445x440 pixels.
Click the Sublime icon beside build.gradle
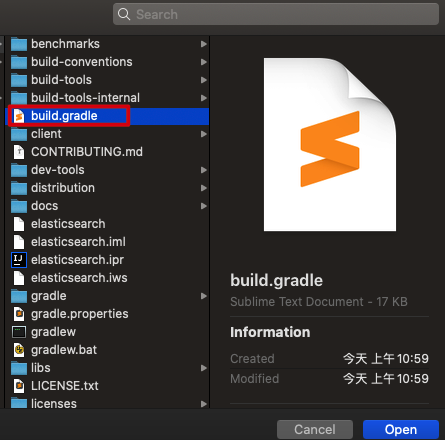(x=19, y=116)
